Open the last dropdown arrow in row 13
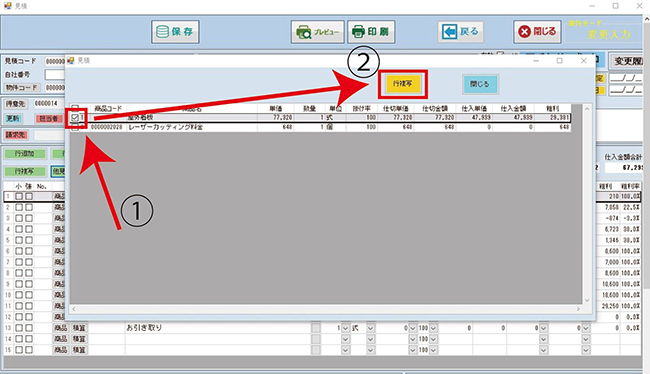The width and height of the screenshot is (650, 374). (585, 328)
